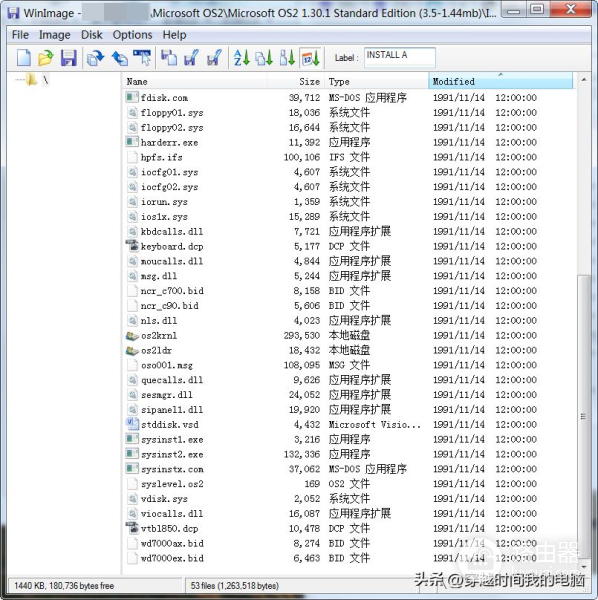This screenshot has width=598, height=600.
Task: Select the file viocalls.dll
Action: point(172,514)
